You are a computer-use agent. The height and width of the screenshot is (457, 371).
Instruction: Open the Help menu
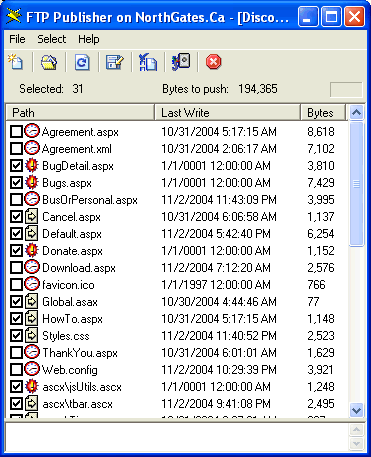[x=89, y=39]
